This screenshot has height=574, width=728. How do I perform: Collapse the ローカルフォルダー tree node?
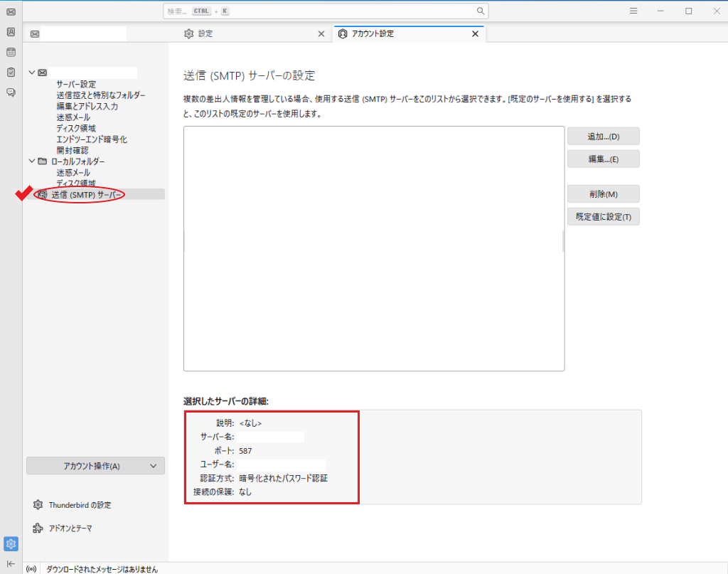click(x=32, y=161)
